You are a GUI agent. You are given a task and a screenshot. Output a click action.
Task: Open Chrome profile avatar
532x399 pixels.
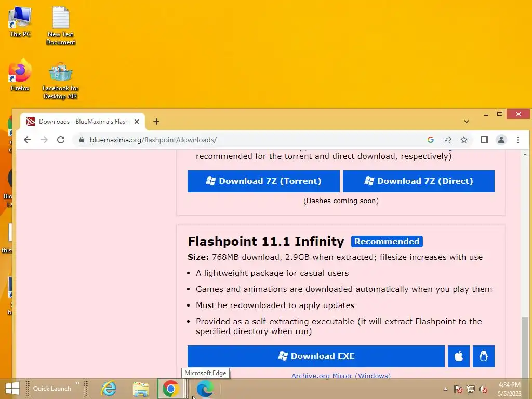501,140
